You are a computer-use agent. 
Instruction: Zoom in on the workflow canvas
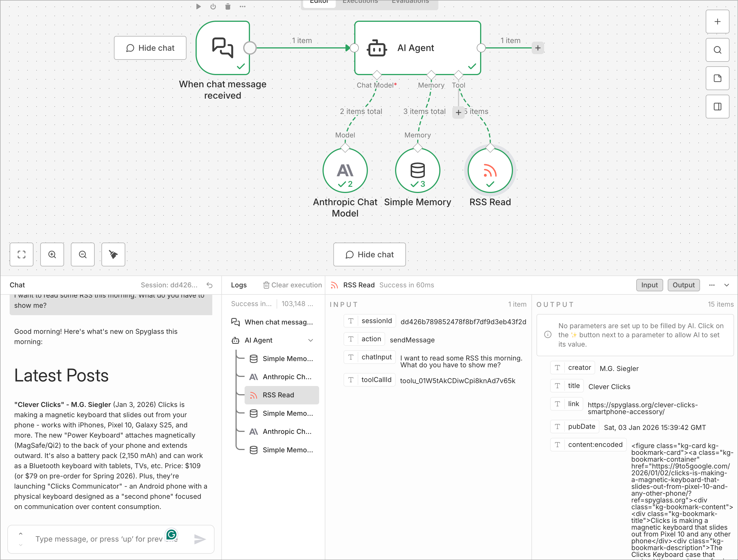coord(52,254)
